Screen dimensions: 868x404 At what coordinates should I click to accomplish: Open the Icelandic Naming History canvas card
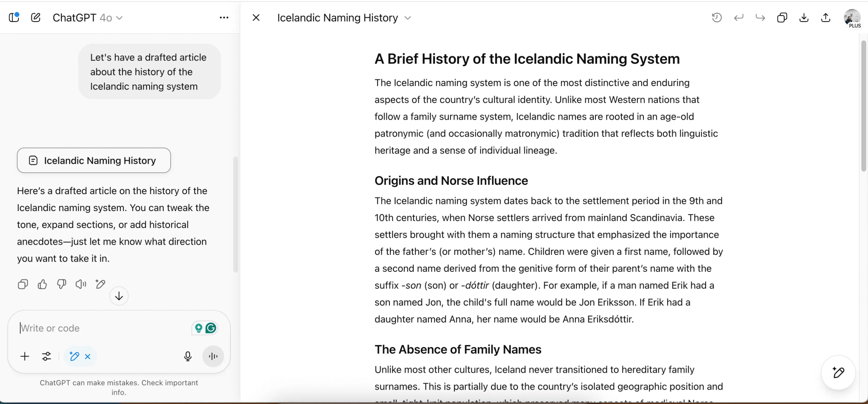pos(94,160)
